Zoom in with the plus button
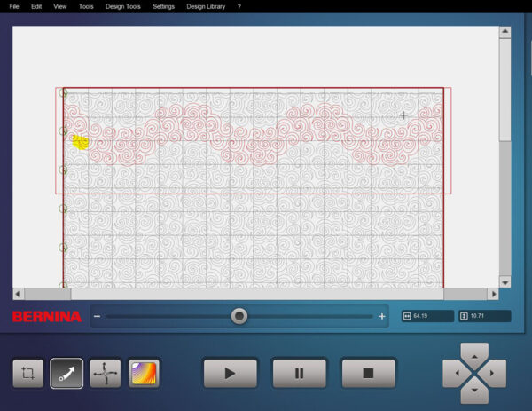 382,316
